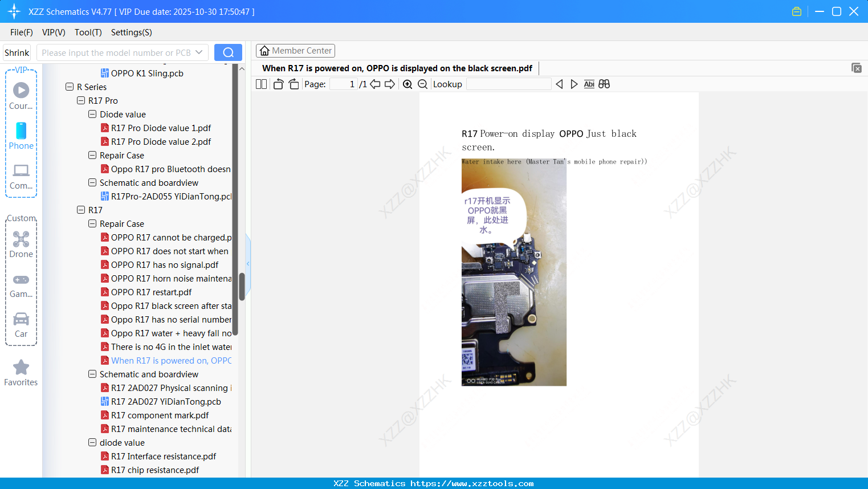Open R17 Pro Diode value 1.pdf
This screenshot has width=868, height=489.
click(156, 128)
